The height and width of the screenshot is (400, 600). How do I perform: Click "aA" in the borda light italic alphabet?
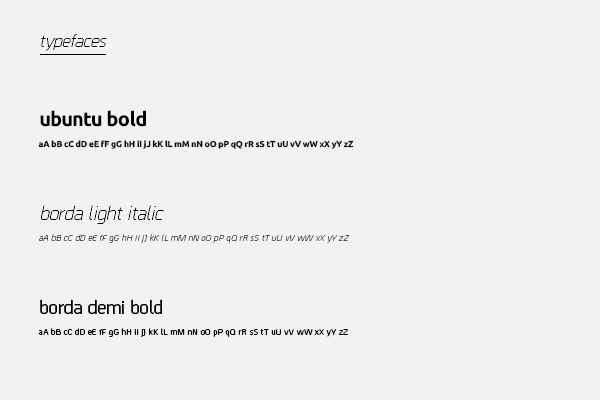pos(44,238)
